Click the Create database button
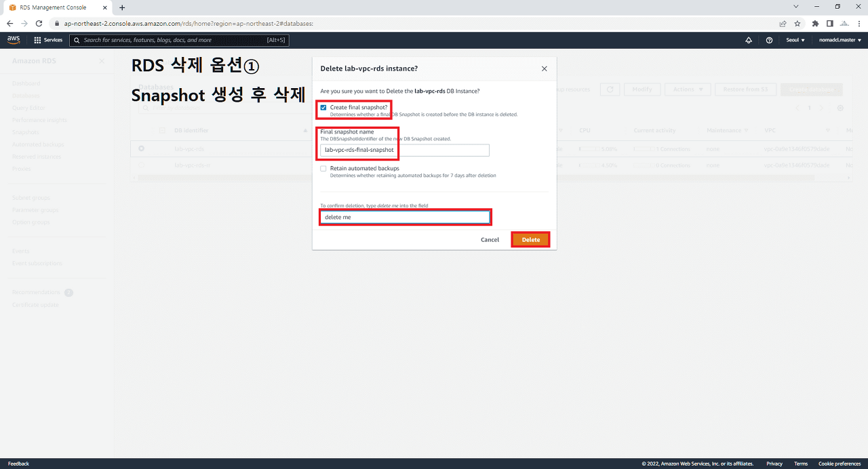This screenshot has height=469, width=868. (x=811, y=89)
